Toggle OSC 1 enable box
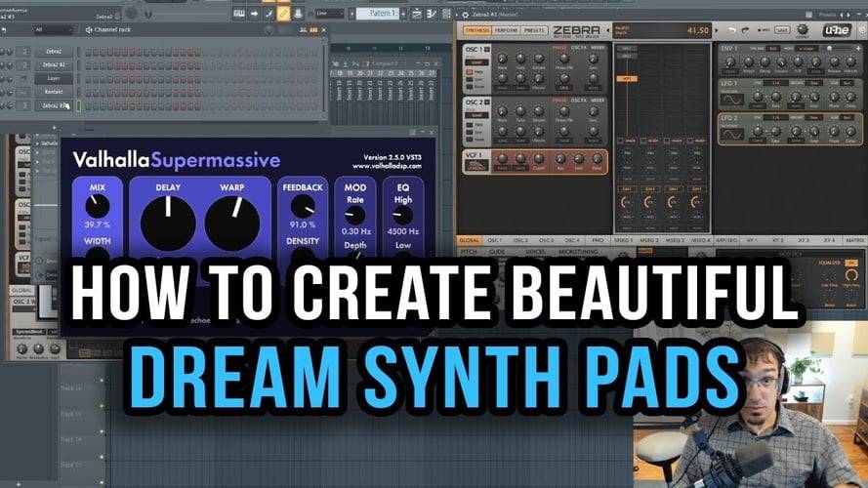Image resolution: width=868 pixels, height=488 pixels. [487, 49]
